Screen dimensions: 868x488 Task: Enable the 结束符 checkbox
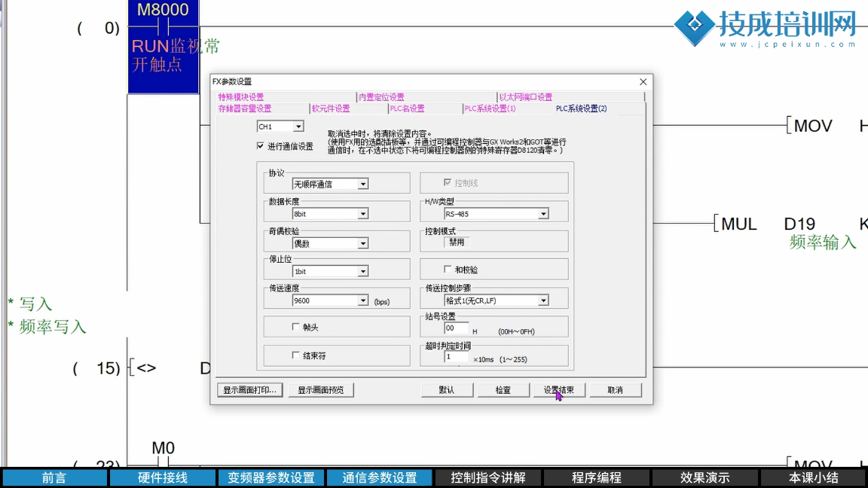pyautogui.click(x=295, y=355)
